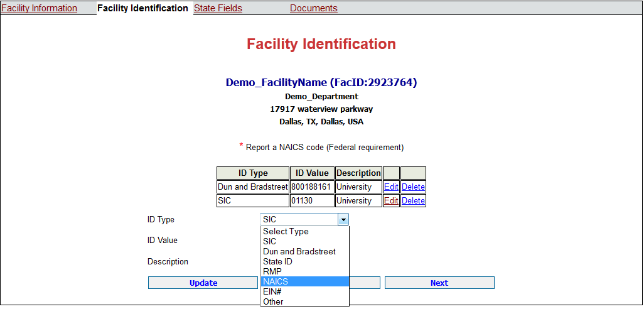Click the red Facility Identification page title
This screenshot has width=644, height=309.
[x=321, y=44]
